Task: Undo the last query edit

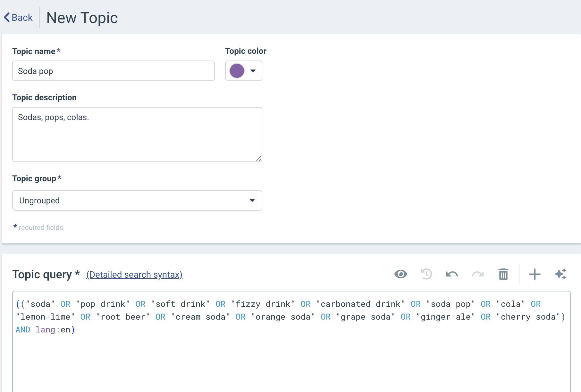Action: click(452, 274)
